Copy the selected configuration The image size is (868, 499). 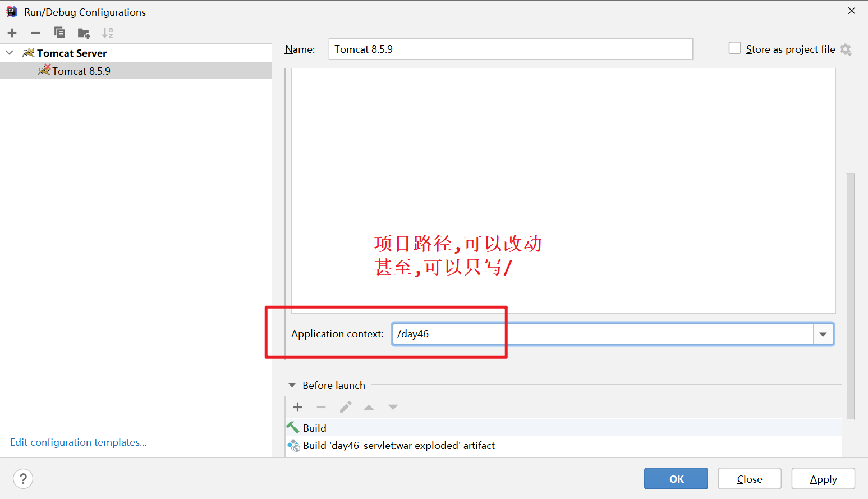click(59, 33)
